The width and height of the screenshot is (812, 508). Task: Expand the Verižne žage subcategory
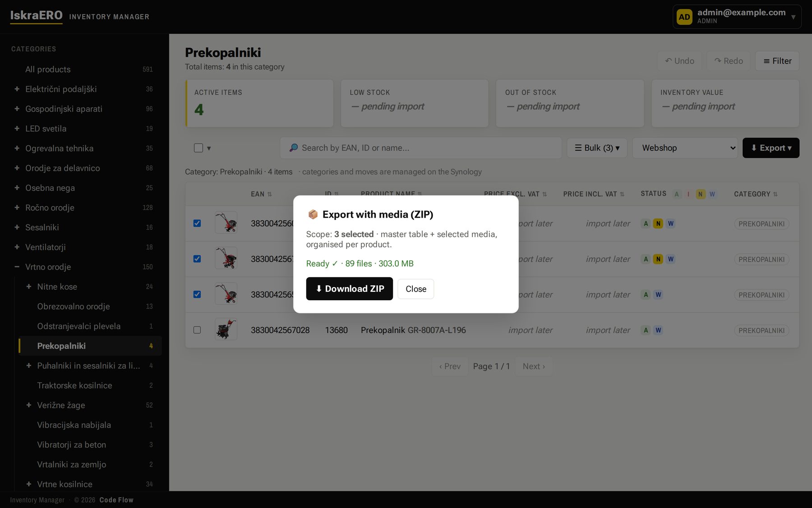29,405
